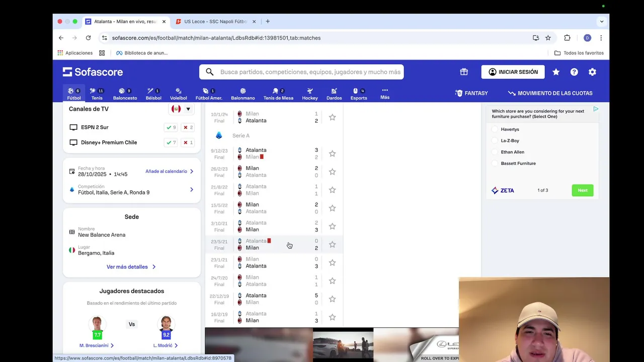Screen dimensions: 644x362
Task: Select Ethan Allen radio option
Action: coord(495,152)
